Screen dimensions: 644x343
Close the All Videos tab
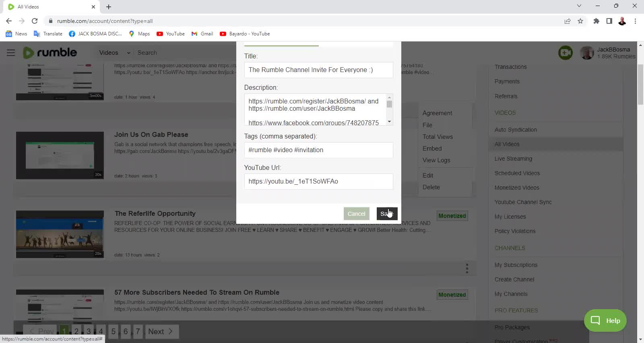tap(93, 7)
